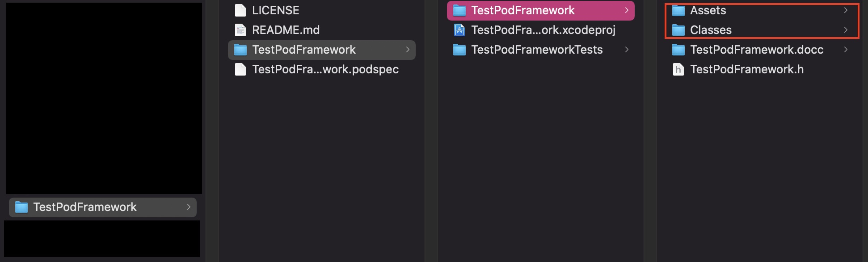868x262 pixels.
Task: Click the Assets folder icon
Action: coord(678,10)
